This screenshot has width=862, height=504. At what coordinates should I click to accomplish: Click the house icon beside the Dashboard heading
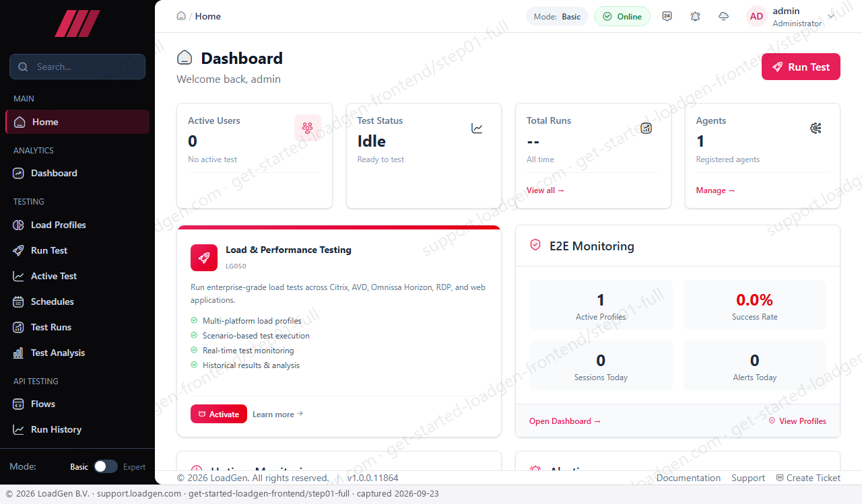tap(185, 58)
